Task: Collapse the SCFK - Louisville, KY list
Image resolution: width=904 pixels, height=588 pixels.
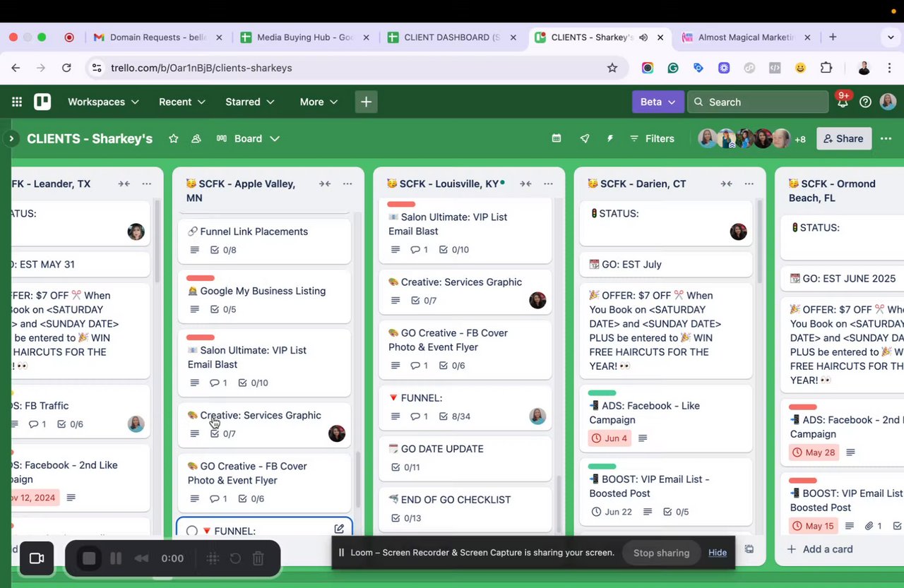Action: tap(525, 184)
